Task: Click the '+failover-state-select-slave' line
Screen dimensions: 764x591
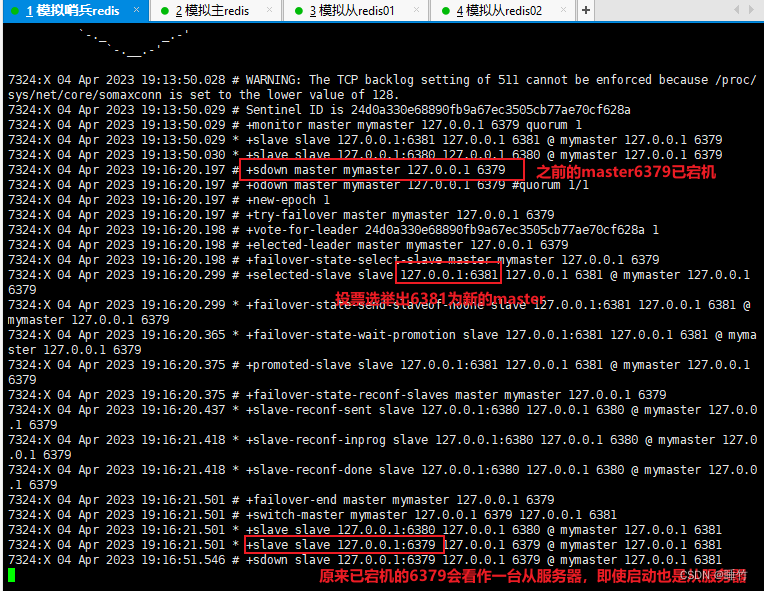Action: point(333,260)
